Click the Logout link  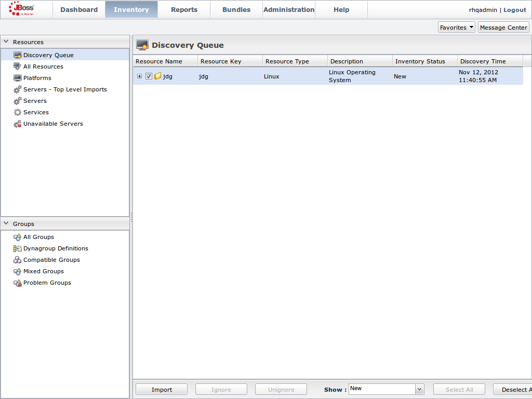(514, 10)
